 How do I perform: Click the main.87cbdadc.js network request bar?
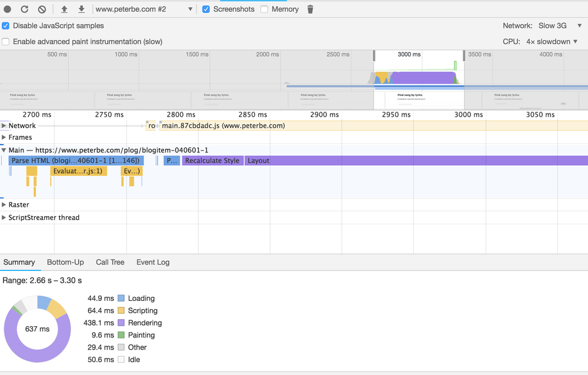pyautogui.click(x=223, y=126)
